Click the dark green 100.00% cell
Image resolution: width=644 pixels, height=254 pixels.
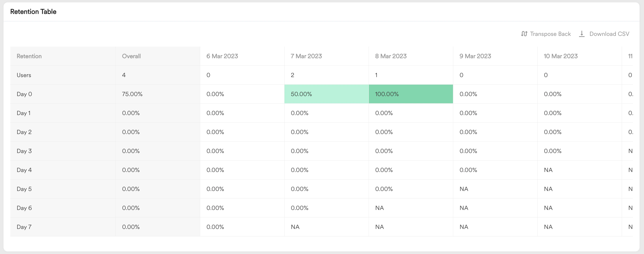(411, 94)
